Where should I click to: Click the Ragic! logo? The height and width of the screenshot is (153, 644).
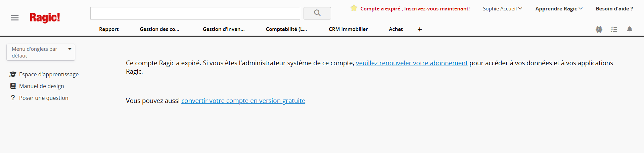point(45,17)
